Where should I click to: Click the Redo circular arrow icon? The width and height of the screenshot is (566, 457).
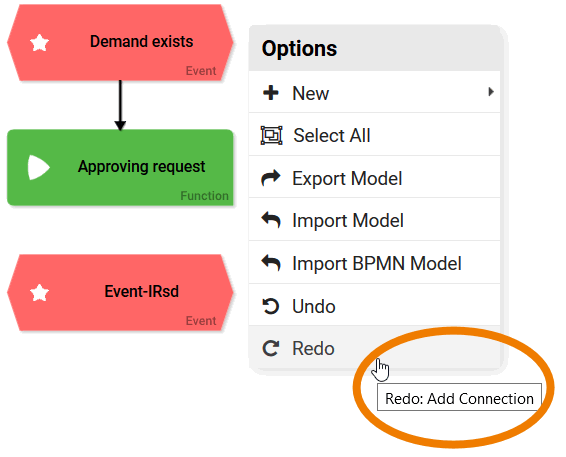click(270, 348)
